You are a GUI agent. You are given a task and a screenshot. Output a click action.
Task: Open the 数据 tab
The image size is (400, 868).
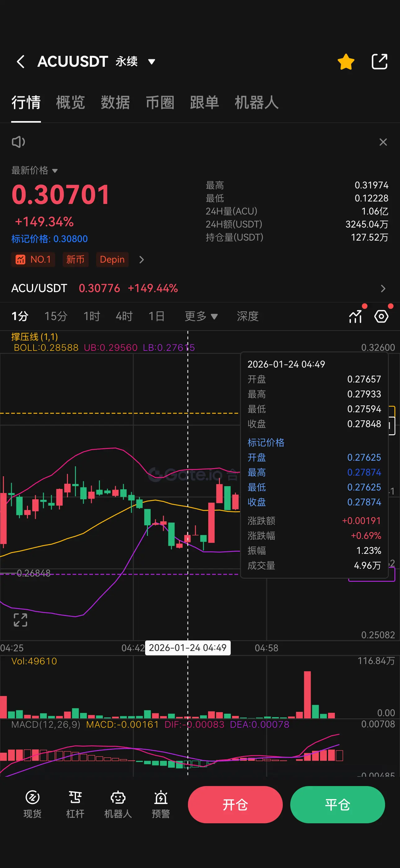tap(115, 102)
